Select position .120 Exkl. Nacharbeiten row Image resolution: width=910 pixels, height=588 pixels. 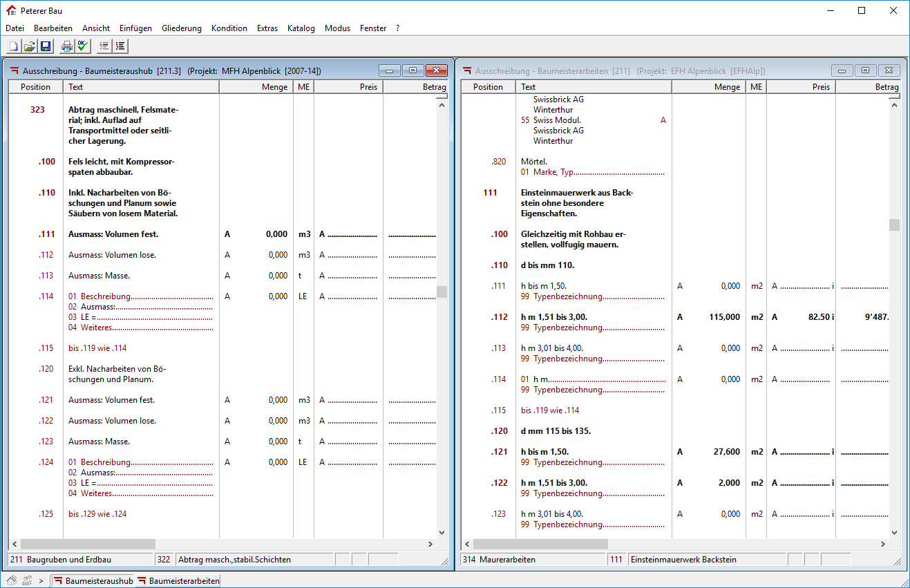coord(117,374)
